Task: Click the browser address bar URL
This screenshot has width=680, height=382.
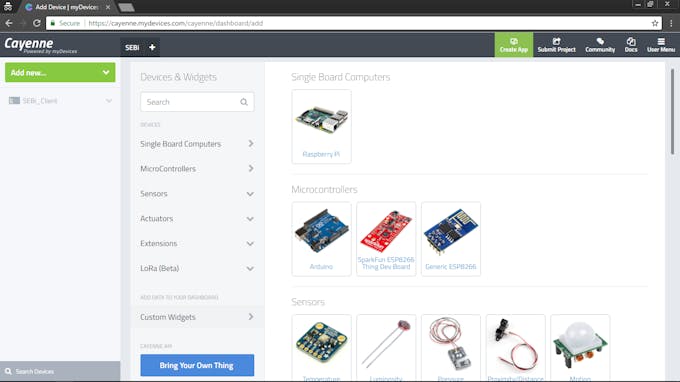Action: pyautogui.click(x=176, y=23)
